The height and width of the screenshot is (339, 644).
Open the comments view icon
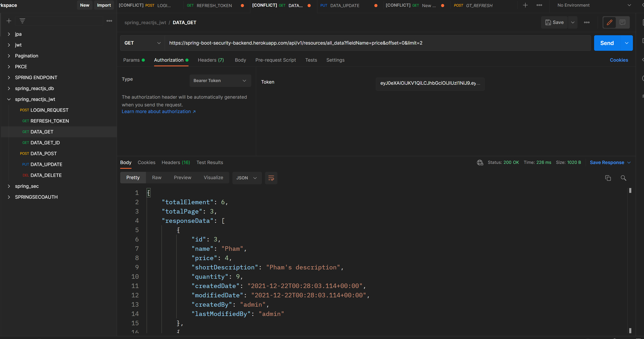622,22
